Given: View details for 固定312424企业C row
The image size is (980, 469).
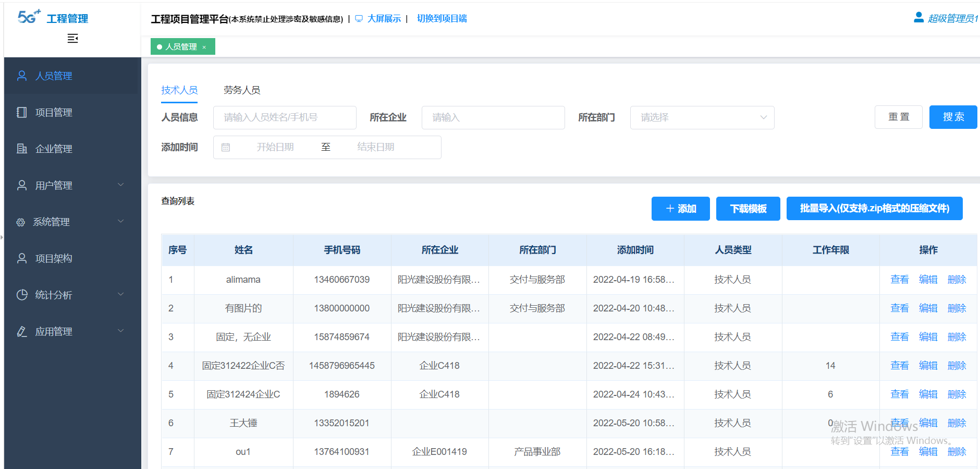Looking at the screenshot, I should (900, 394).
